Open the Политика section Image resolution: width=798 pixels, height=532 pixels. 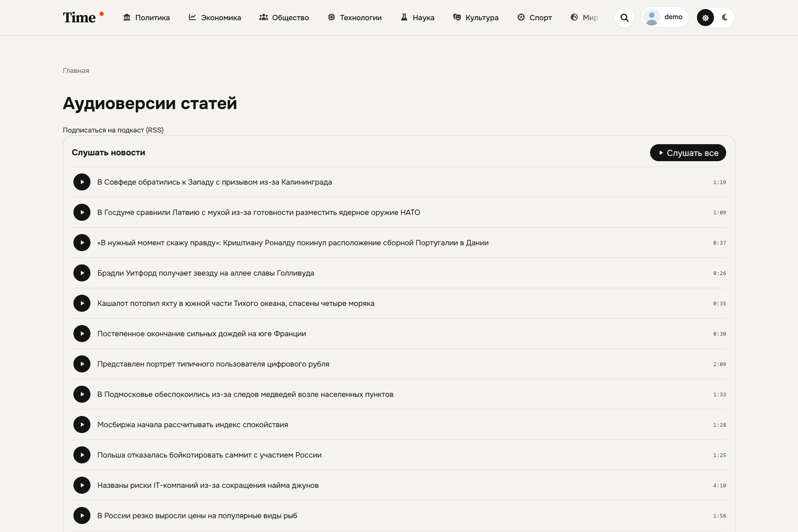click(146, 17)
